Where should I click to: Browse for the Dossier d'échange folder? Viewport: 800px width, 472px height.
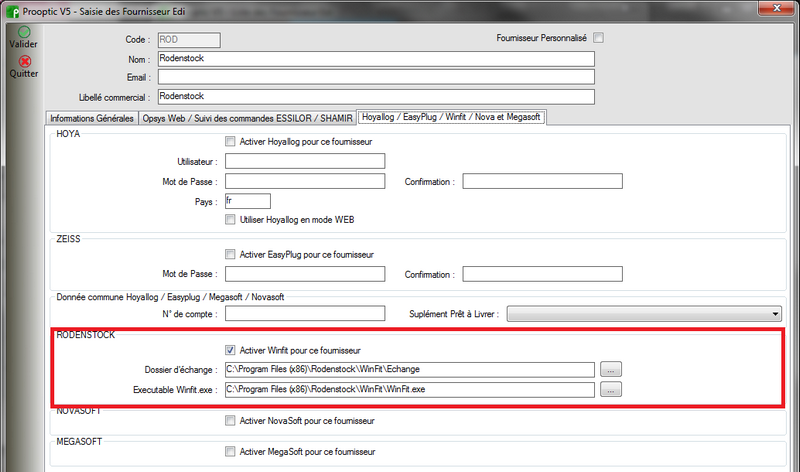coord(611,369)
